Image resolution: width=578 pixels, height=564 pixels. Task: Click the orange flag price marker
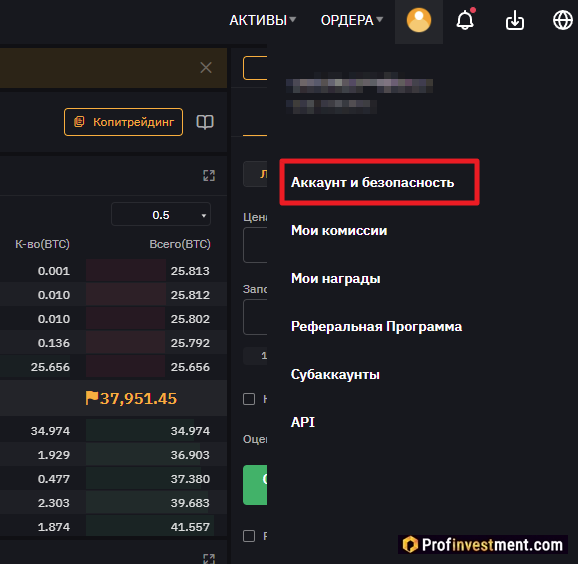tap(92, 398)
